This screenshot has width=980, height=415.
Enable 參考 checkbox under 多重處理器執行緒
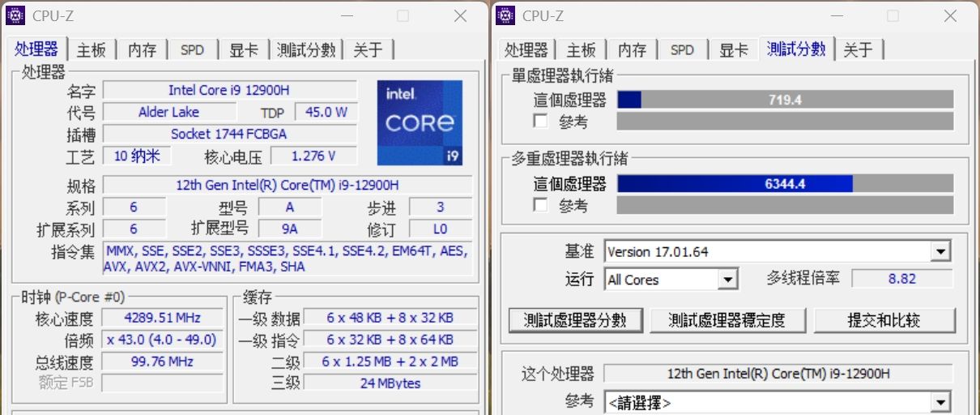(540, 205)
